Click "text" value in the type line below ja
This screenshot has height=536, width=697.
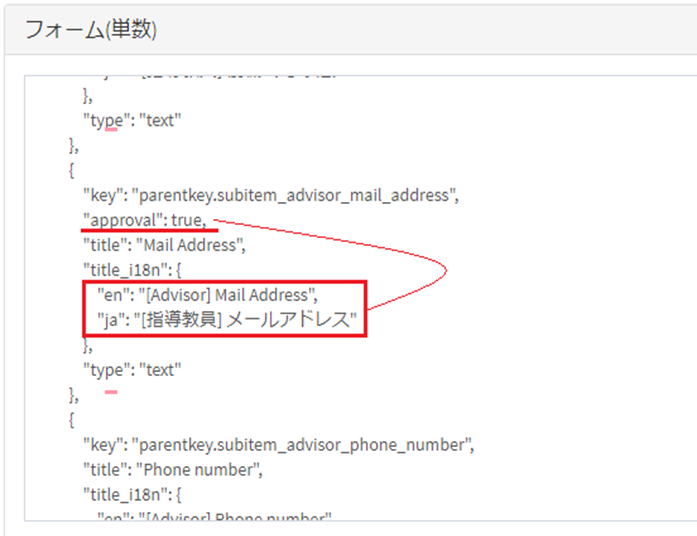coord(160,369)
